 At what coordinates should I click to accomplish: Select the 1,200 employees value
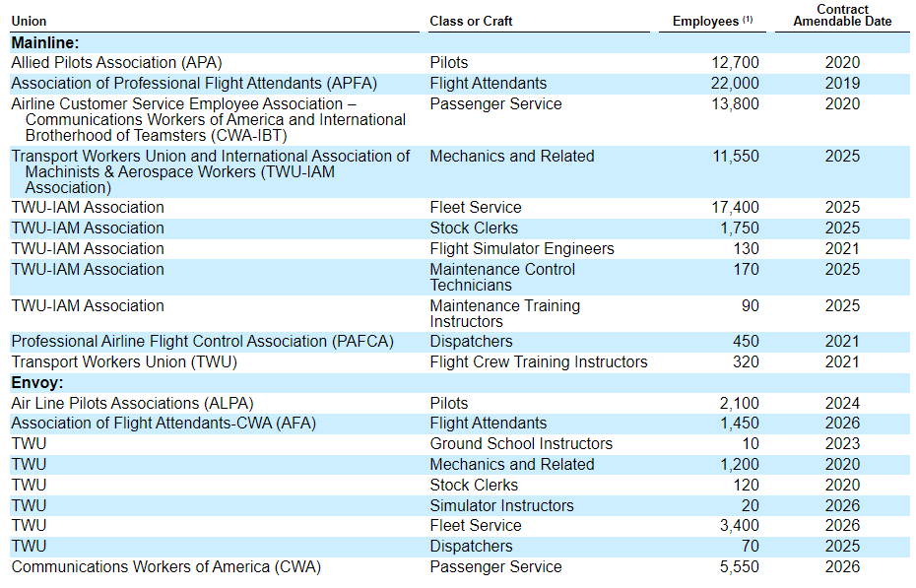[740, 464]
